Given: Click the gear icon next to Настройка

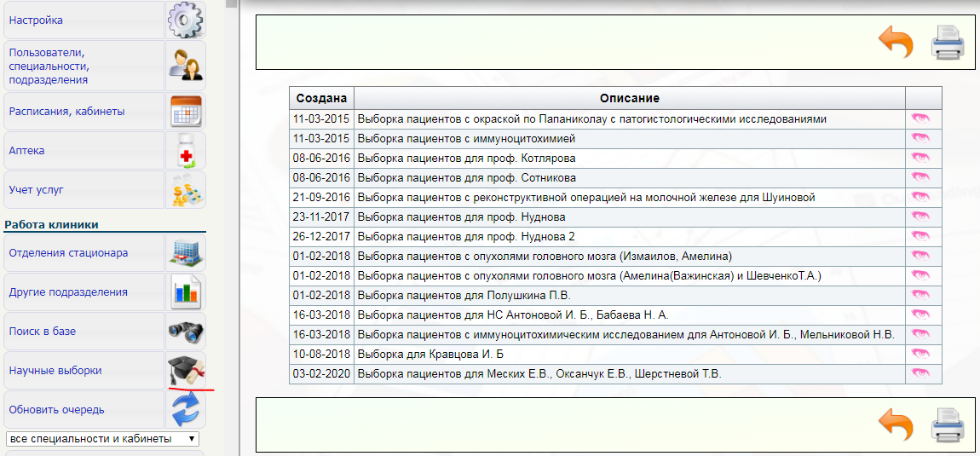Looking at the screenshot, I should click(x=185, y=20).
